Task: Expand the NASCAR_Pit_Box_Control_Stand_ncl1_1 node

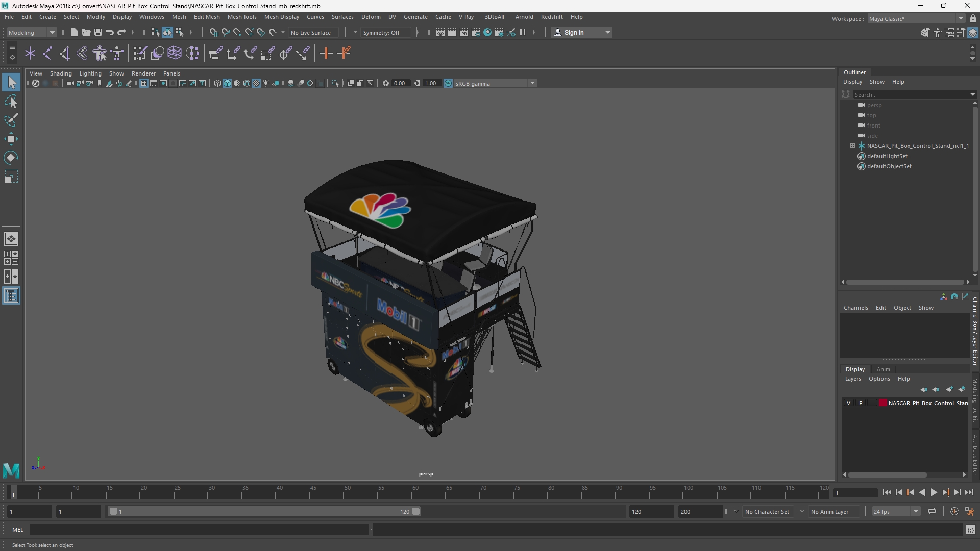Action: [x=852, y=146]
